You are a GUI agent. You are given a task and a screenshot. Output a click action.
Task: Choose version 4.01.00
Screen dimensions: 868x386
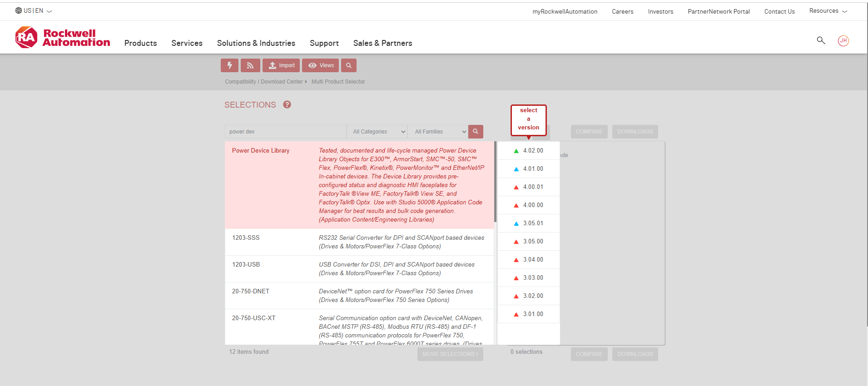click(529, 169)
